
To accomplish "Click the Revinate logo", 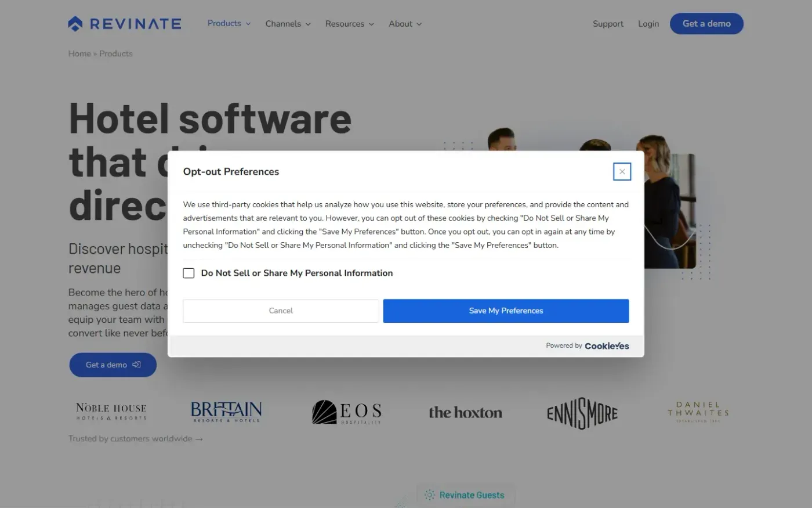I will click(125, 24).
